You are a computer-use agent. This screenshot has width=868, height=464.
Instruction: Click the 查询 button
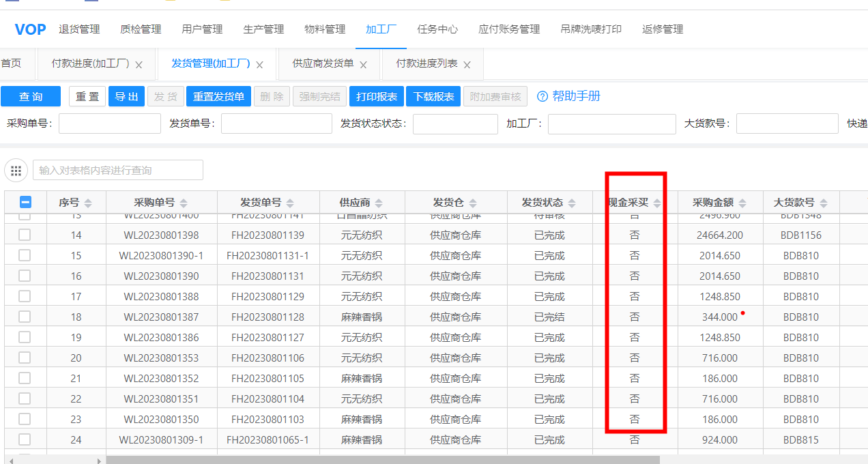pos(31,96)
